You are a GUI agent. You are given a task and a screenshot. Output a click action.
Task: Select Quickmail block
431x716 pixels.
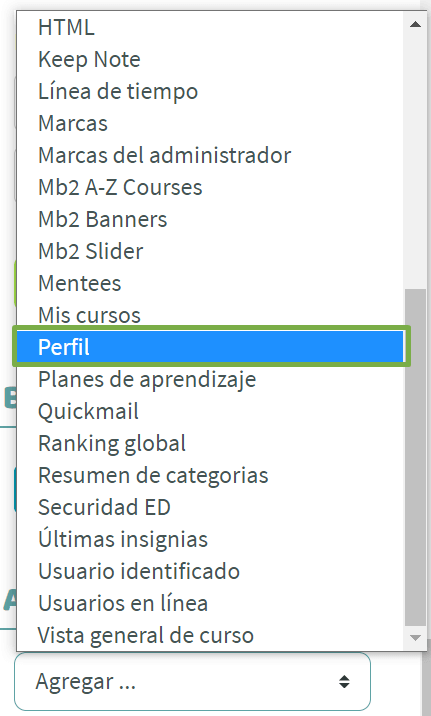210,411
